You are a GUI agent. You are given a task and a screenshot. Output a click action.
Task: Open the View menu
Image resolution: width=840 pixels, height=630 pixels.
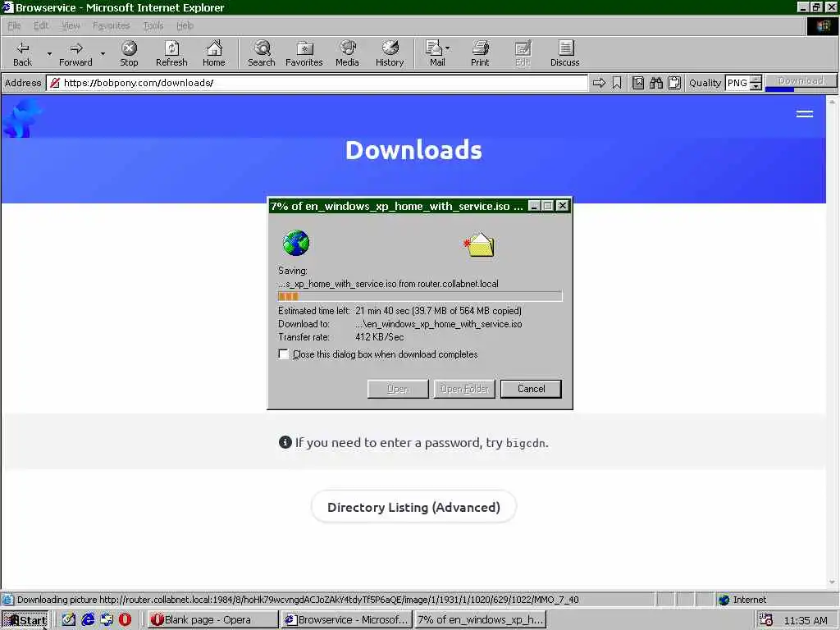click(71, 25)
